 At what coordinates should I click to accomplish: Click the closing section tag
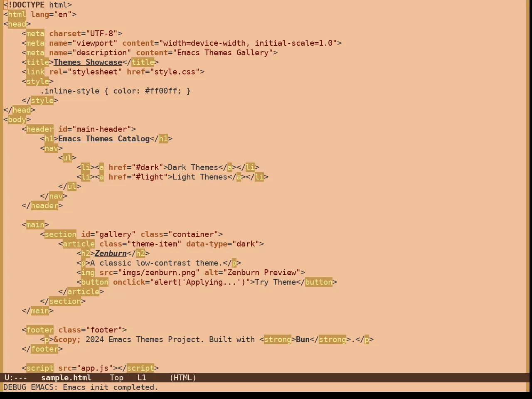(63, 301)
